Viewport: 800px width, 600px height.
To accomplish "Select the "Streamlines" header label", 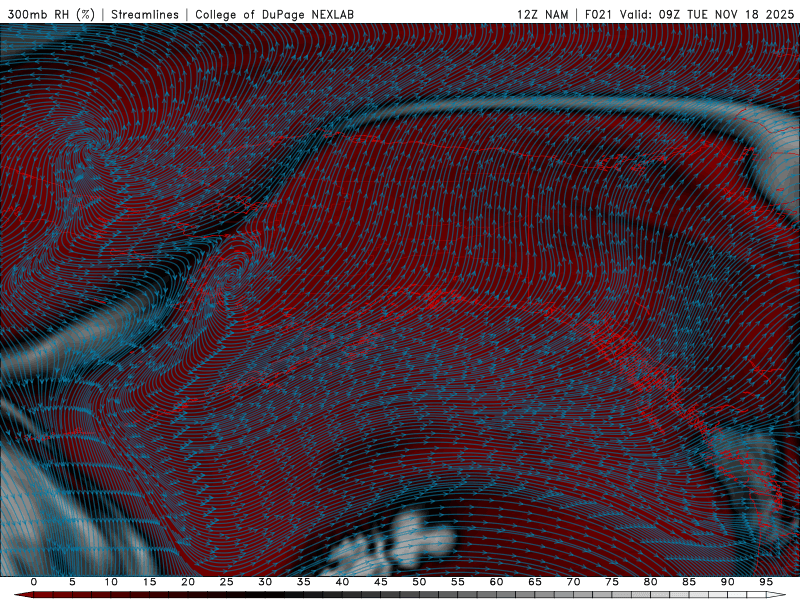I will tap(145, 15).
